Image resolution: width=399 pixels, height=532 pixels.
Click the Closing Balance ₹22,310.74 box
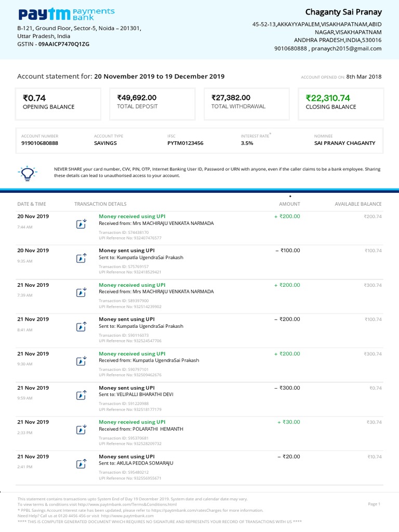(x=340, y=103)
